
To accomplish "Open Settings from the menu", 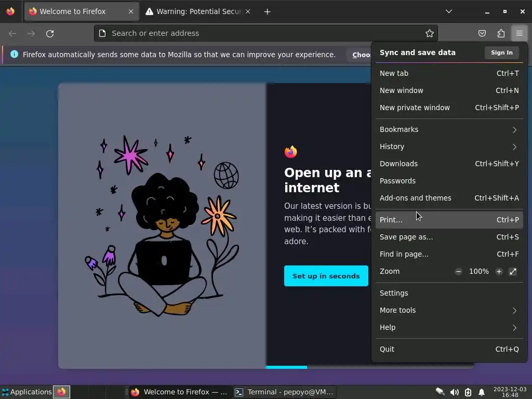I will point(449,293).
